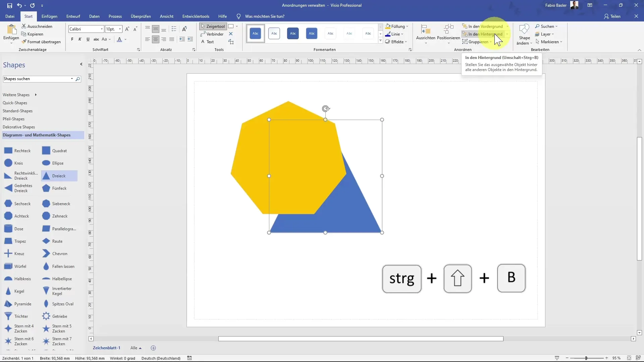The image size is (644, 362).
Task: Click the font color A icon
Action: (119, 39)
